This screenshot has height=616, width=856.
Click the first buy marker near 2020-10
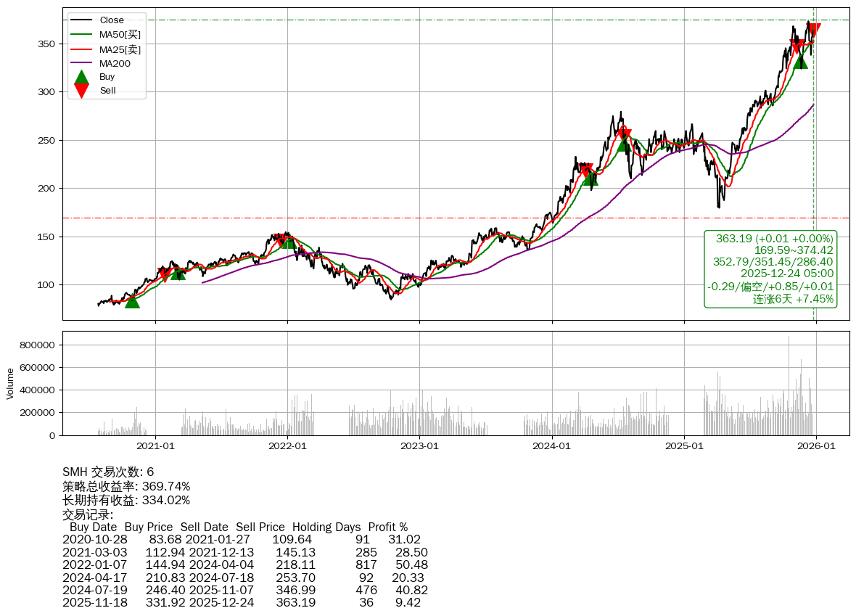(x=132, y=300)
